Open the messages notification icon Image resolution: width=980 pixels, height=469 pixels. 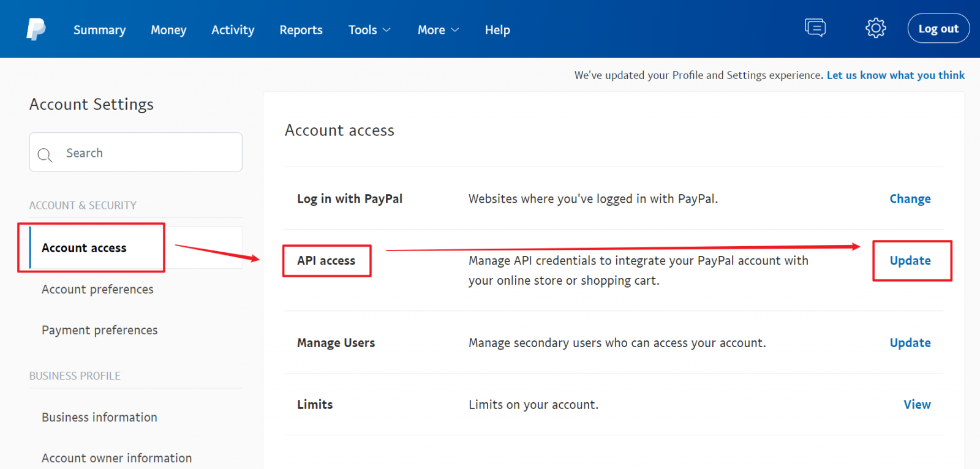815,28
